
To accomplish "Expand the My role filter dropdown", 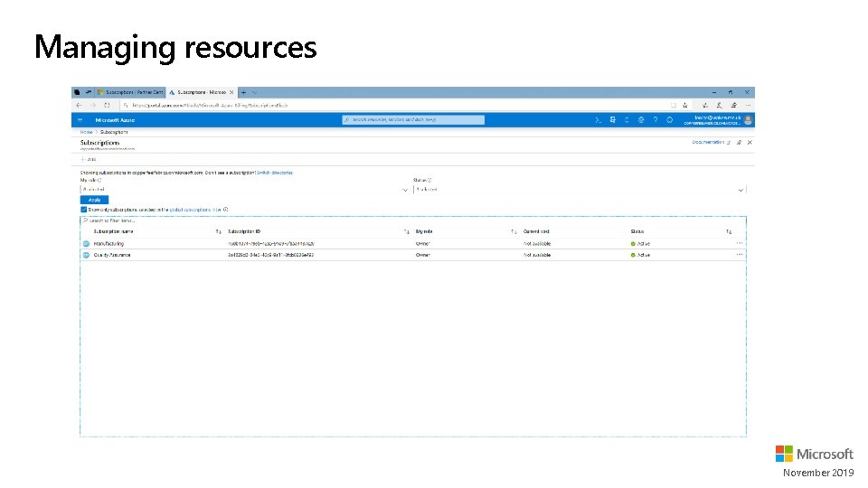I will click(405, 190).
